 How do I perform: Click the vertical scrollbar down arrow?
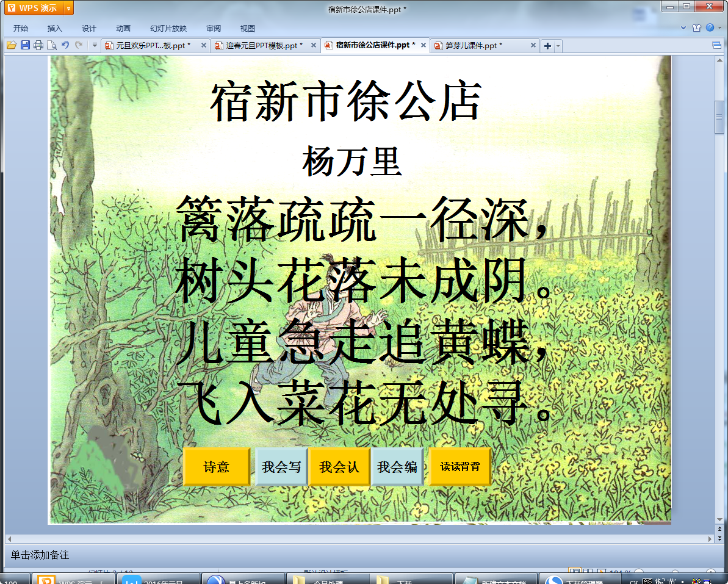pos(719,520)
